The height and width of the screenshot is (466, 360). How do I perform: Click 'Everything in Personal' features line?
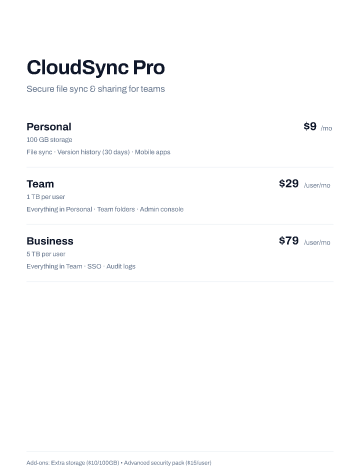[x=105, y=210]
